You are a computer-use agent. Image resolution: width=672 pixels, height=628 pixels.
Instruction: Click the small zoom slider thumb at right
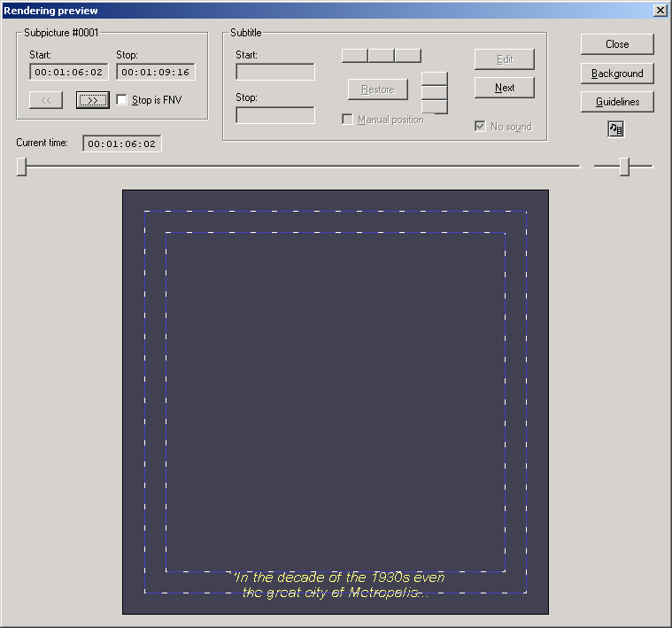[624, 166]
